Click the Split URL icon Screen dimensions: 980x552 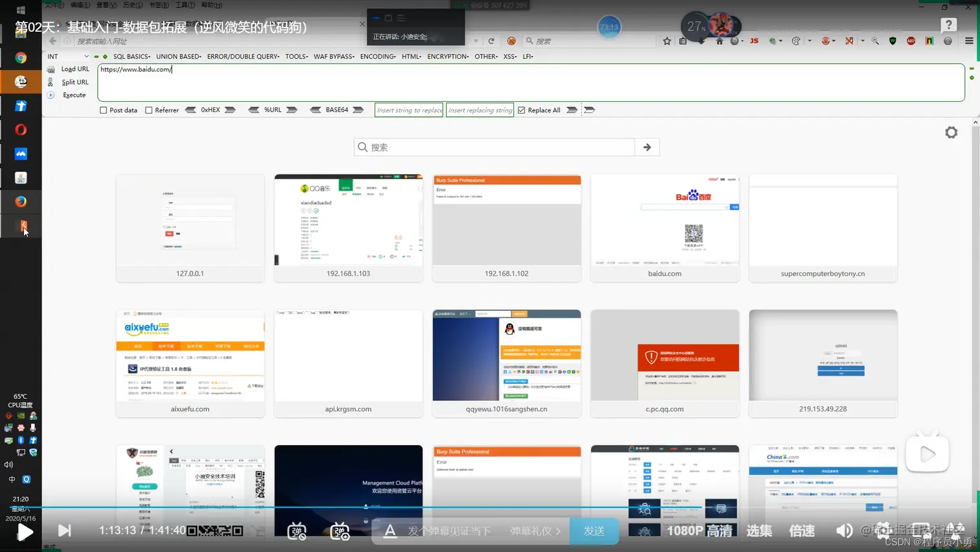(51, 82)
